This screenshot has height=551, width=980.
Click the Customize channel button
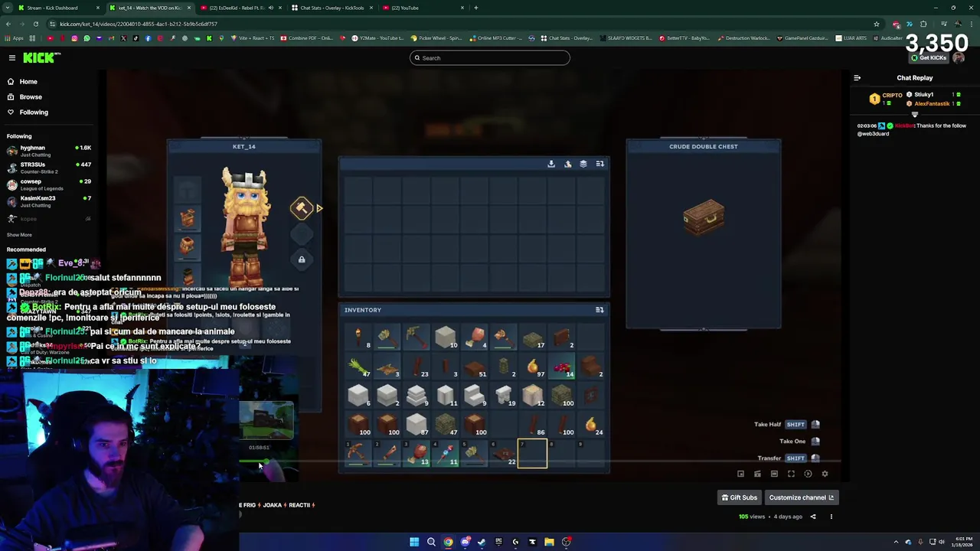click(801, 497)
